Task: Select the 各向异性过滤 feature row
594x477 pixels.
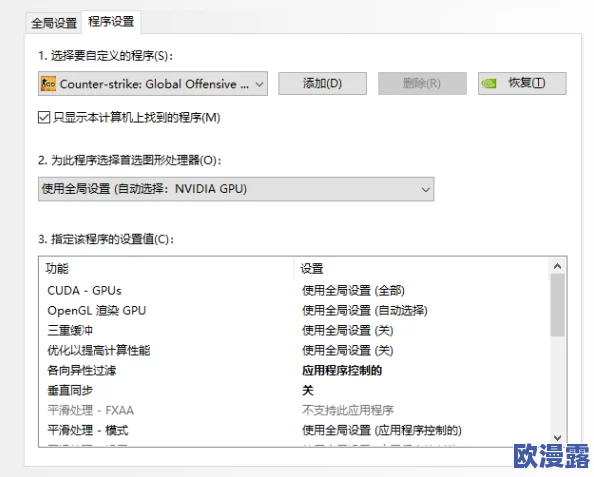Action: [x=294, y=371]
